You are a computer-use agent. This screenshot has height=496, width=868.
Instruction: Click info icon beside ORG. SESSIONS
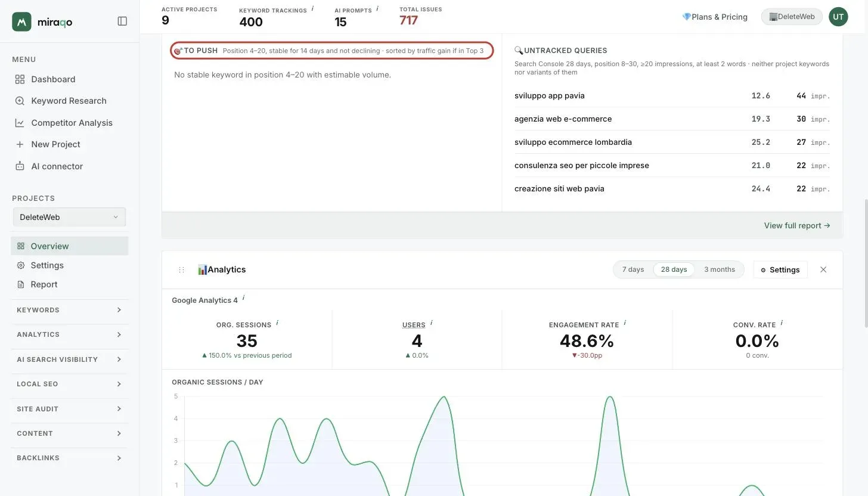(277, 323)
